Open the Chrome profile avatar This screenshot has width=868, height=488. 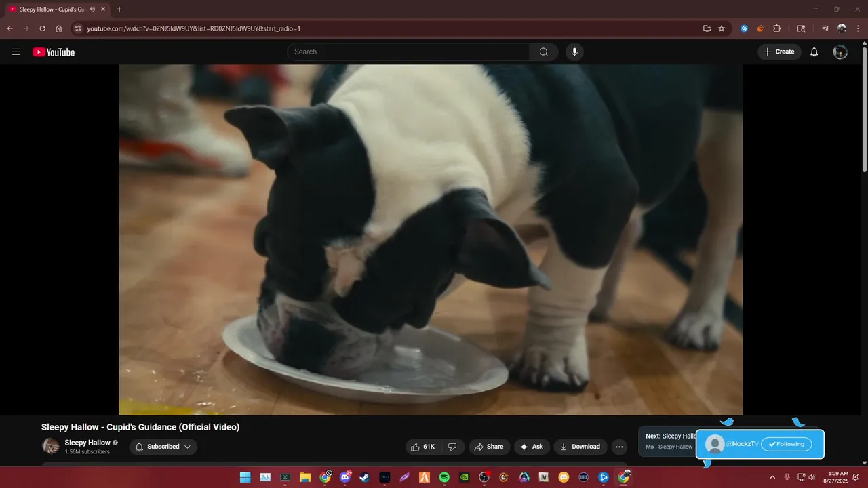pos(842,28)
